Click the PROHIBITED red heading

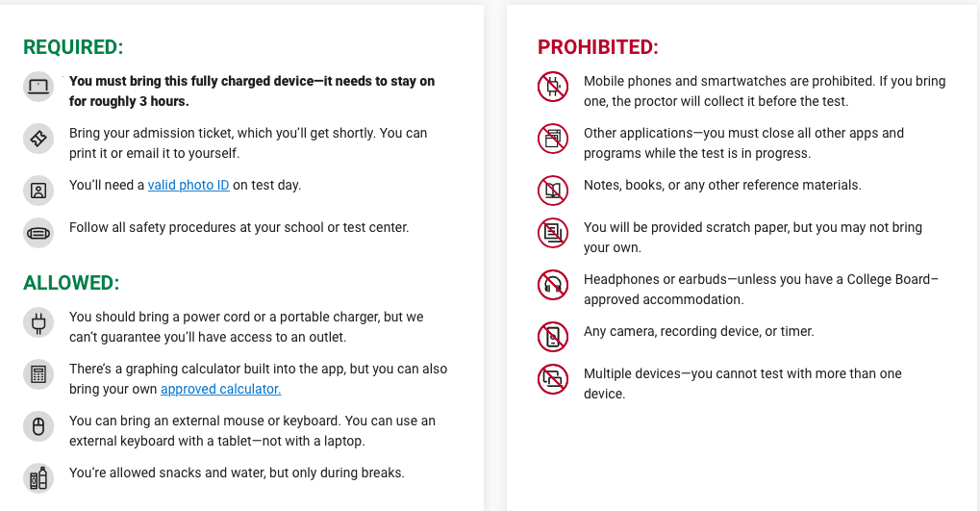click(598, 47)
